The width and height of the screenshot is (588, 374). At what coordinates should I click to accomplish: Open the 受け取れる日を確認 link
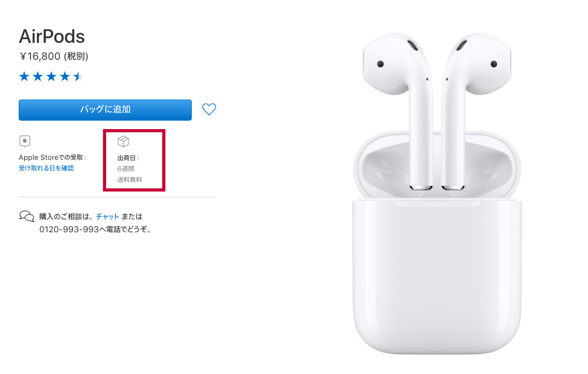pyautogui.click(x=46, y=168)
